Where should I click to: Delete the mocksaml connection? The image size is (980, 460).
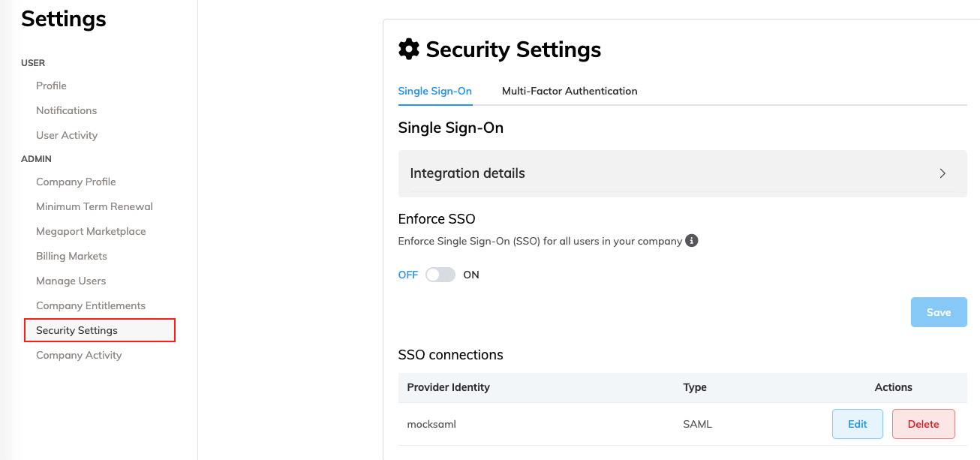click(923, 424)
